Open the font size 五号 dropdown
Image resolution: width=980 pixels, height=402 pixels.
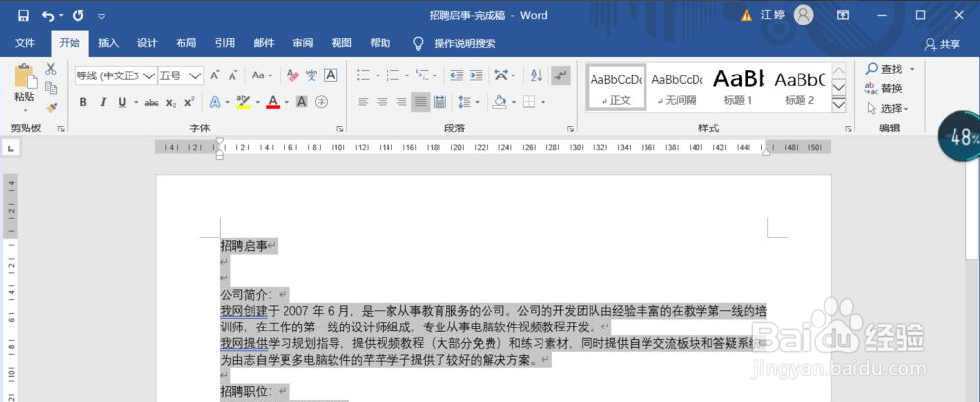click(195, 76)
